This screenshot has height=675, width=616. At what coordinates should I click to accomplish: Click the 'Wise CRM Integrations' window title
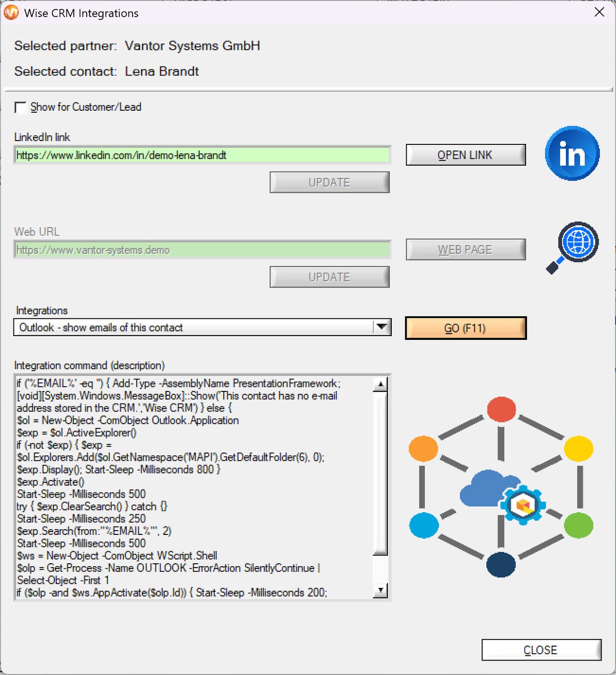(81, 13)
